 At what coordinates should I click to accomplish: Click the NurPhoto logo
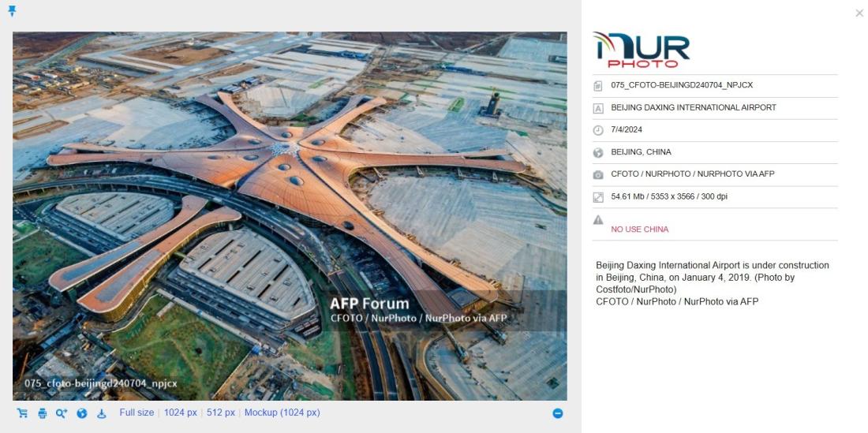(642, 50)
